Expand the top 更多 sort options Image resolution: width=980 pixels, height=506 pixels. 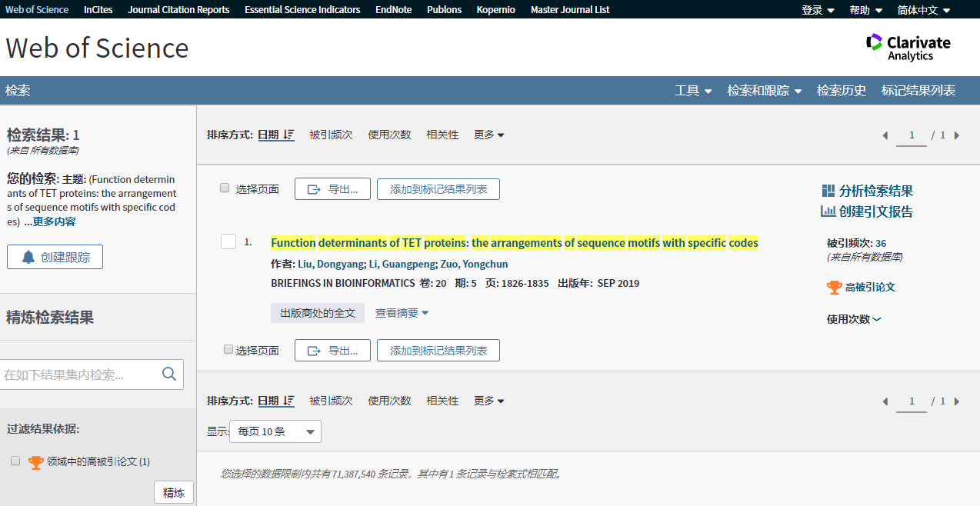coord(488,135)
